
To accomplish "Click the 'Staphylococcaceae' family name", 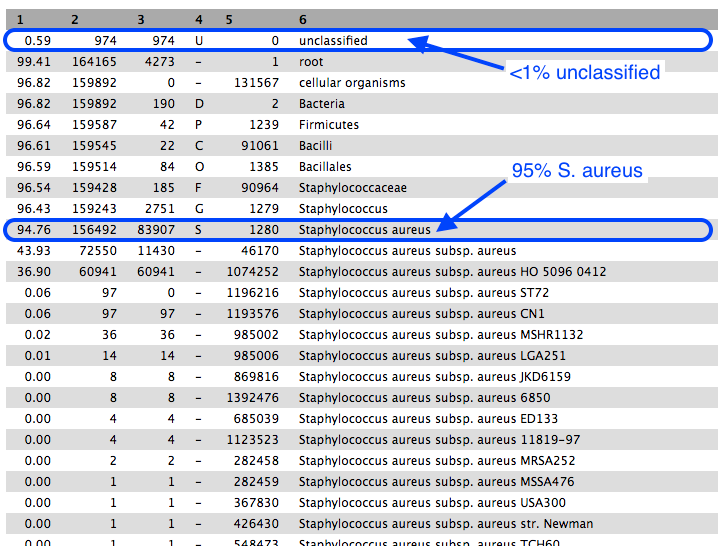I will click(353, 188).
